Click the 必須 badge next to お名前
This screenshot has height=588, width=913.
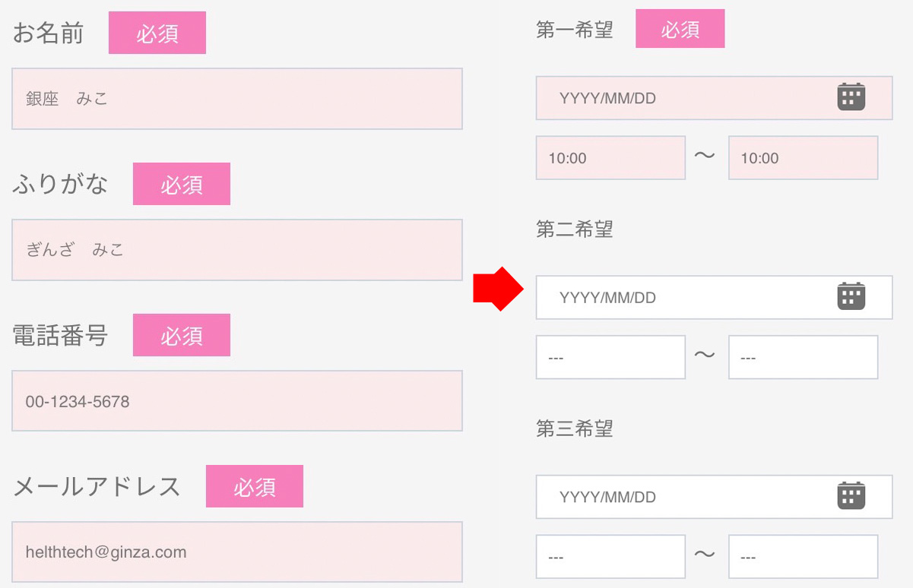157,33
